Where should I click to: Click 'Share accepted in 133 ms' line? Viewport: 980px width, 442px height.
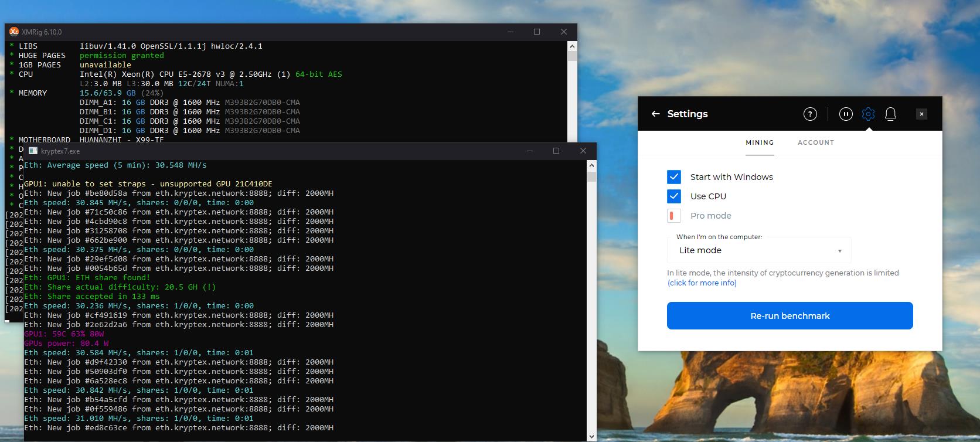click(x=91, y=296)
